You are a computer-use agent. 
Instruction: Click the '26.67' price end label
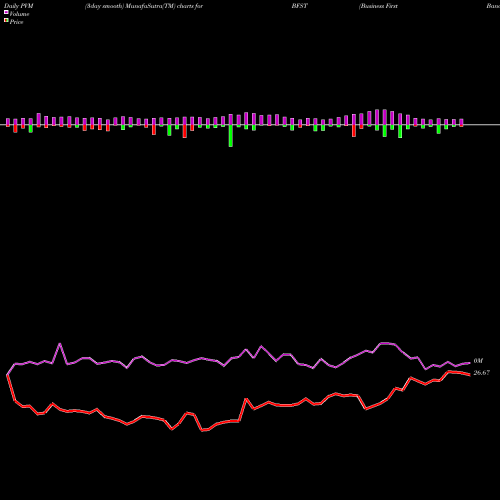click(482, 373)
